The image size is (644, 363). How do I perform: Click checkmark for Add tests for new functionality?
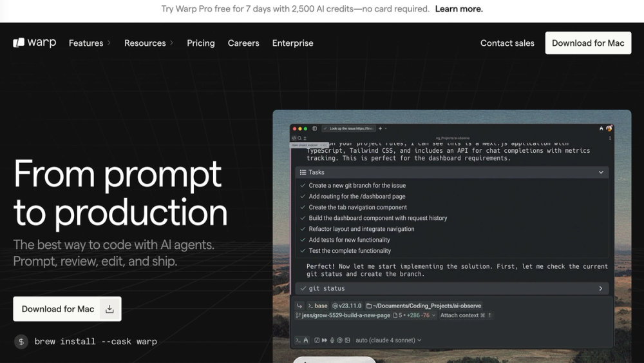coord(303,240)
